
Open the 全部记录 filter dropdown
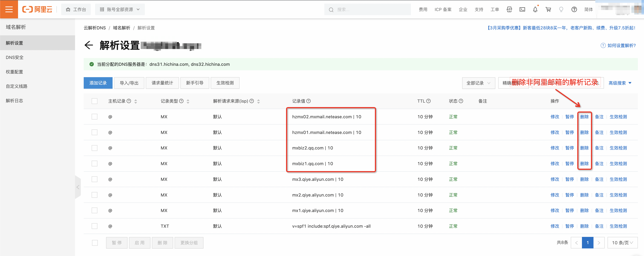click(478, 83)
